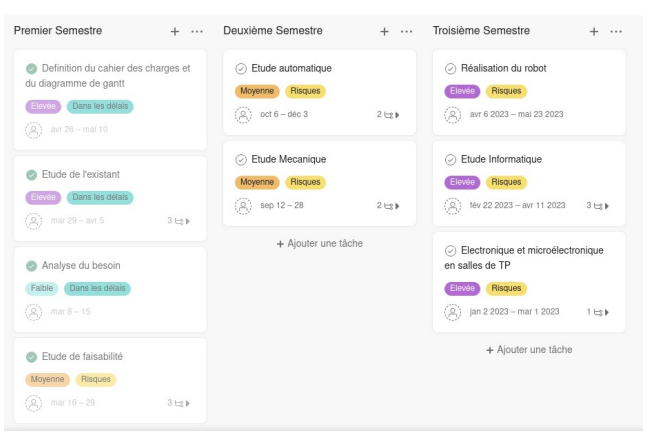Expand subtasks of Etude de l'existant
This screenshot has width=653, height=442.
point(179,221)
